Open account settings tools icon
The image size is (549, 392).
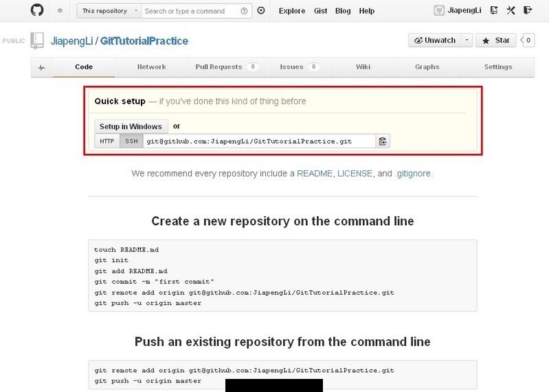tap(511, 10)
